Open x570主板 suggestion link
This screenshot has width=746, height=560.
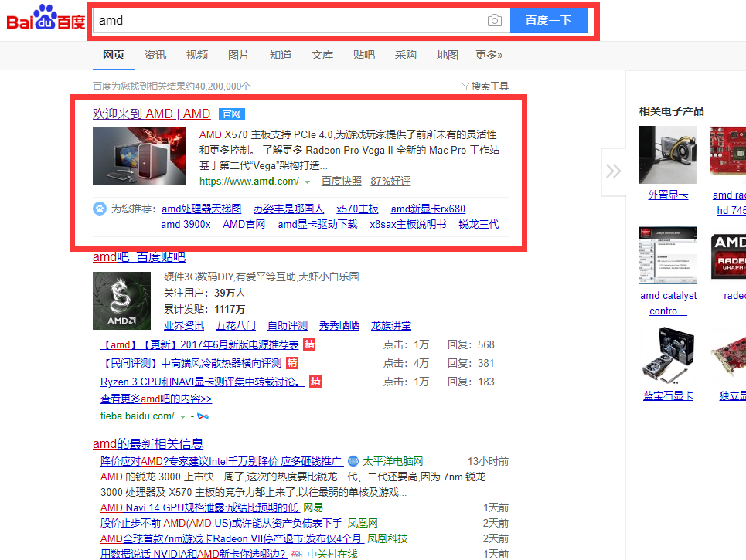point(357,209)
